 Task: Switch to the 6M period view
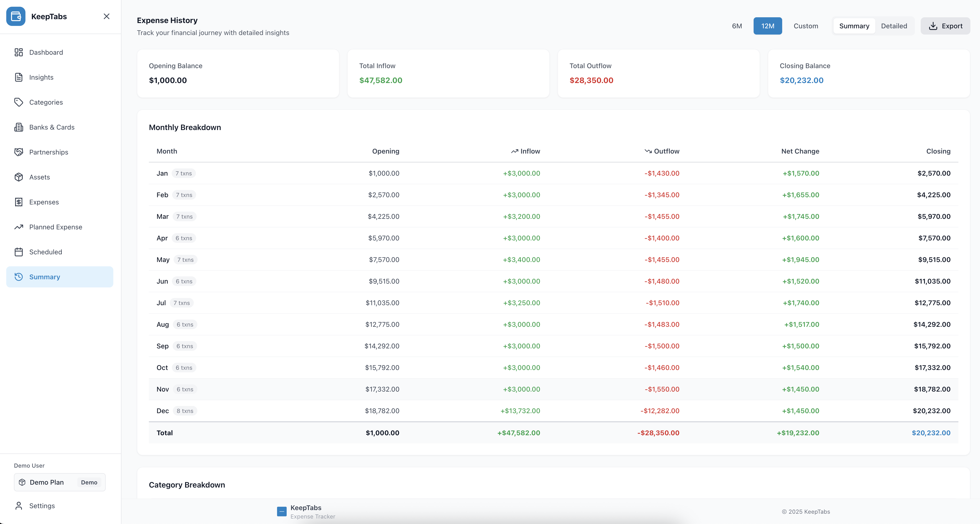tap(737, 26)
